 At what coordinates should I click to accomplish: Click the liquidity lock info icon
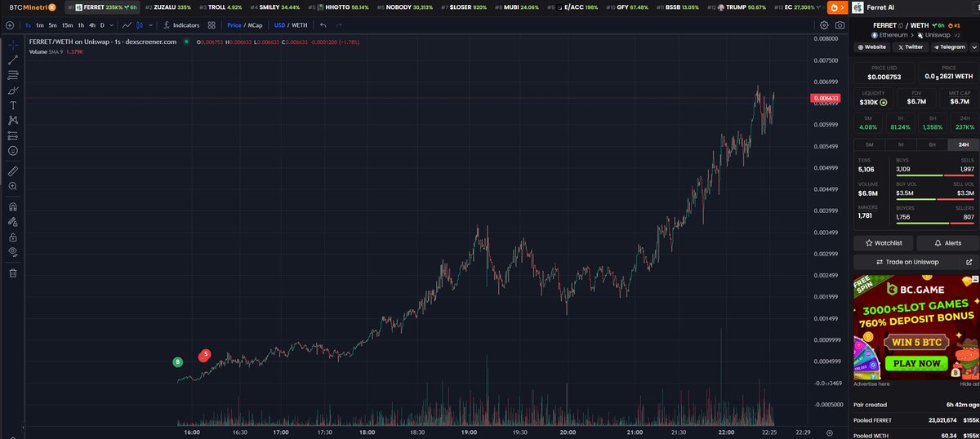click(884, 103)
